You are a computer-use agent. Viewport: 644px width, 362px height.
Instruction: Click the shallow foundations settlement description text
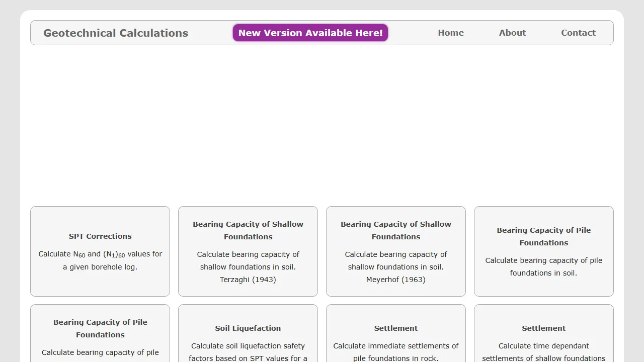tap(544, 352)
